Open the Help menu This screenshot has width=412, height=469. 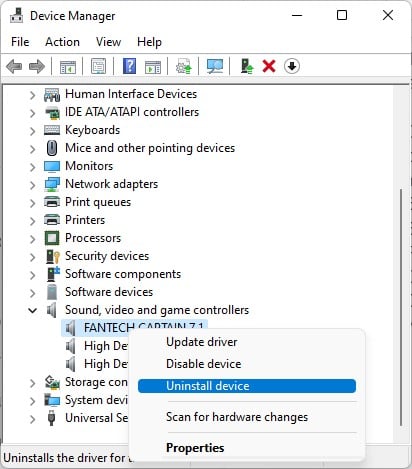[x=149, y=42]
